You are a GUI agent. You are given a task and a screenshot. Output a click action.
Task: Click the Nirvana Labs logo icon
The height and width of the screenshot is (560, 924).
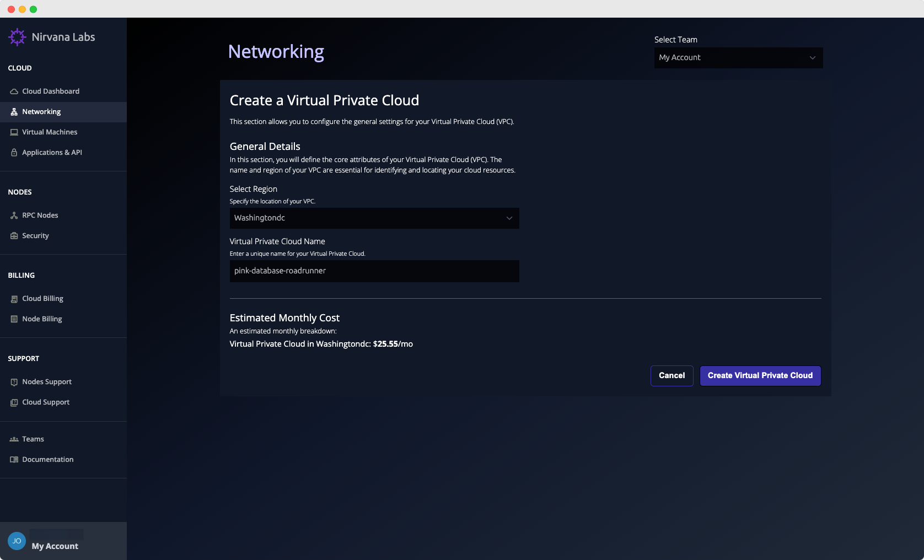pos(17,37)
